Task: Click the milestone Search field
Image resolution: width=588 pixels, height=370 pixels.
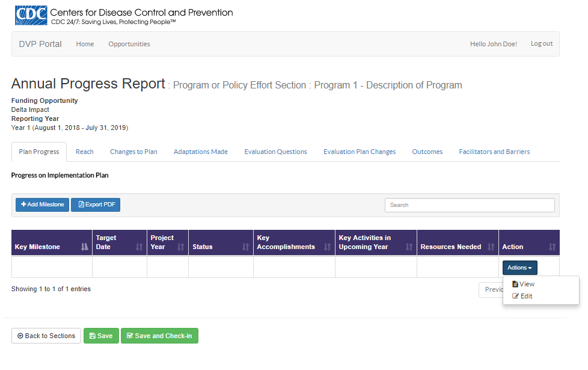Action: tap(469, 205)
